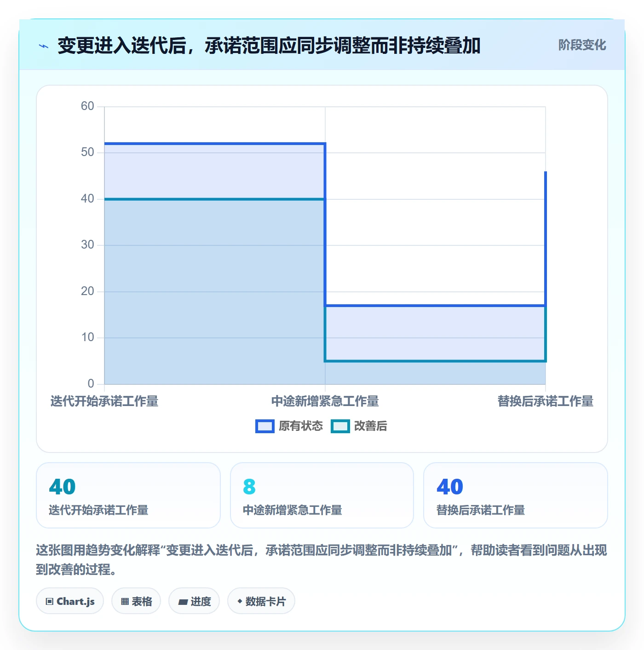Click the 表格 tag
Image resolution: width=644 pixels, height=650 pixels.
coord(136,601)
